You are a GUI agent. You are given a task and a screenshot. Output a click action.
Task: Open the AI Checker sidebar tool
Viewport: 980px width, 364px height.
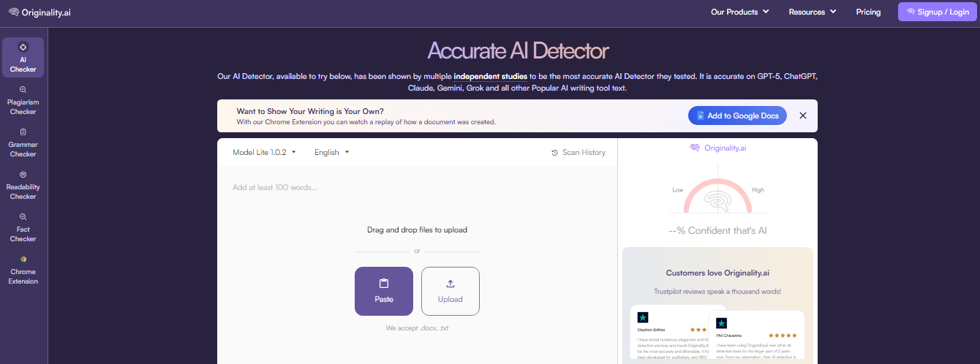[x=23, y=58]
